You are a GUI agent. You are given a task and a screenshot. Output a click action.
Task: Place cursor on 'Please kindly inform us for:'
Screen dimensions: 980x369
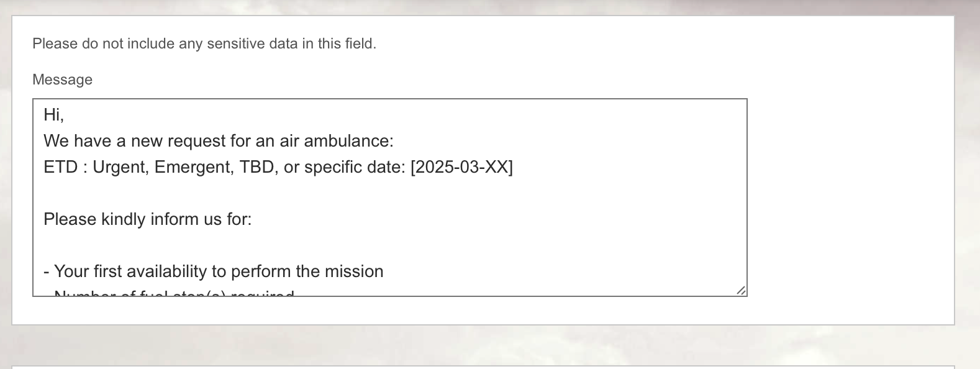click(x=148, y=219)
